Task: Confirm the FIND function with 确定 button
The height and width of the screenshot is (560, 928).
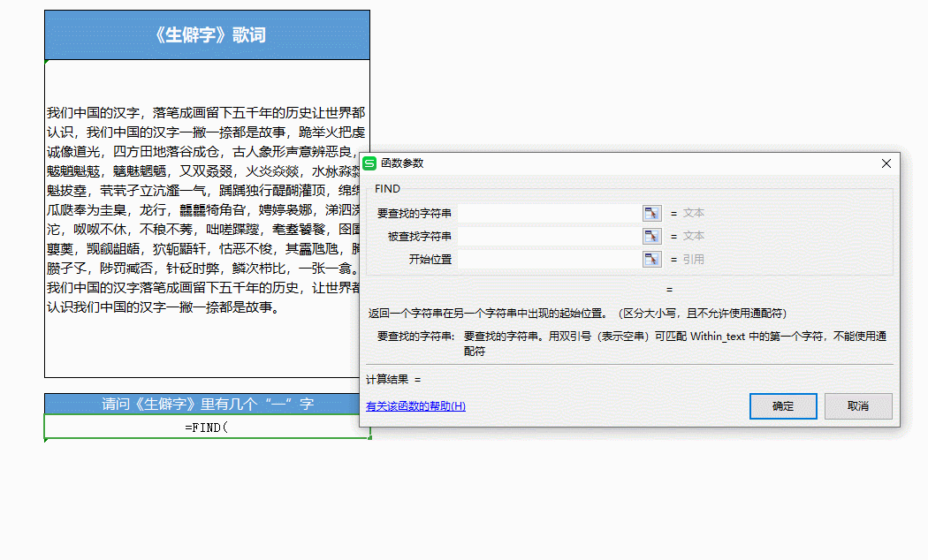Action: pyautogui.click(x=783, y=406)
